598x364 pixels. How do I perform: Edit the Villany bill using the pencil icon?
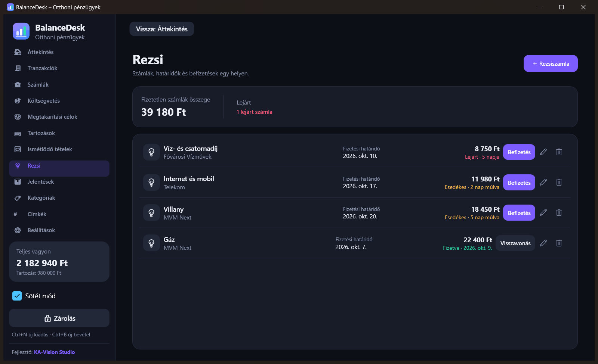coord(543,212)
